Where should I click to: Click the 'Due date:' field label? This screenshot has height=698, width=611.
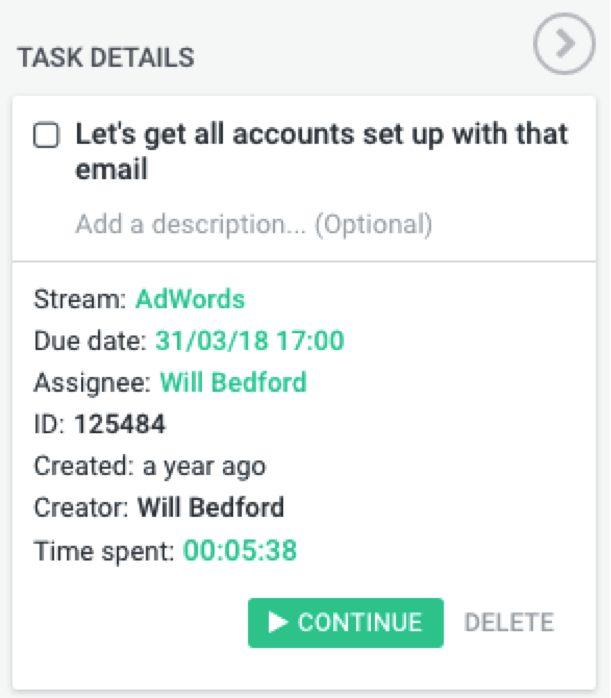tap(90, 341)
